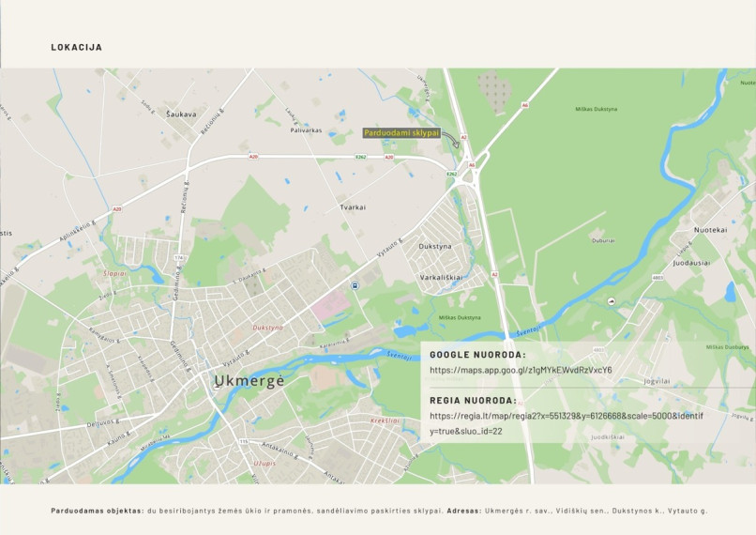Click the LOKACIJA heading
Viewport: 756px width, 535px height.
77,47
